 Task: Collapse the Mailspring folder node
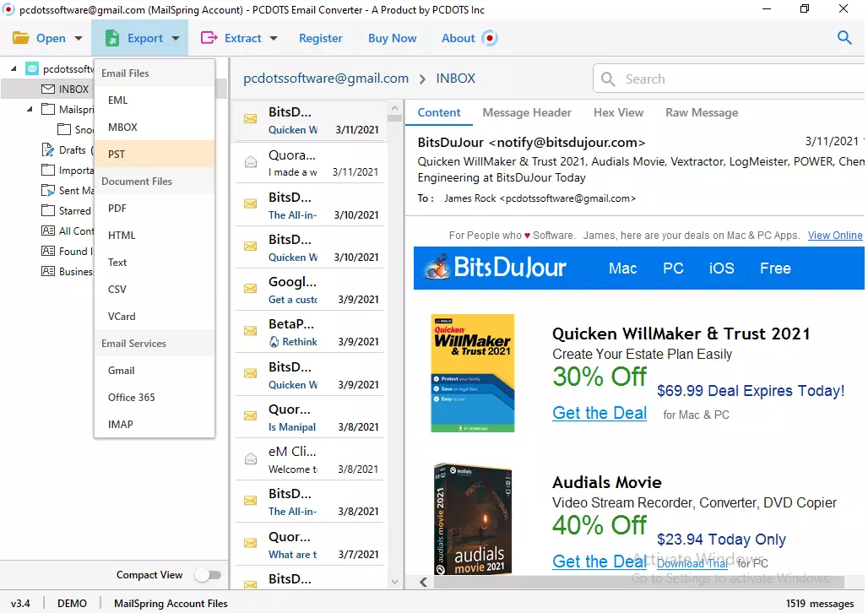(30, 109)
